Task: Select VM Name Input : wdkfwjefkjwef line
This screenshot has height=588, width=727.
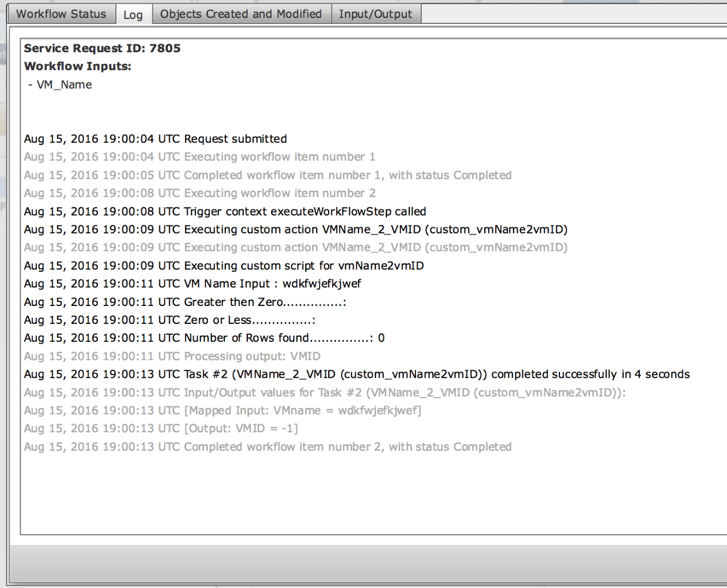Action: [193, 284]
